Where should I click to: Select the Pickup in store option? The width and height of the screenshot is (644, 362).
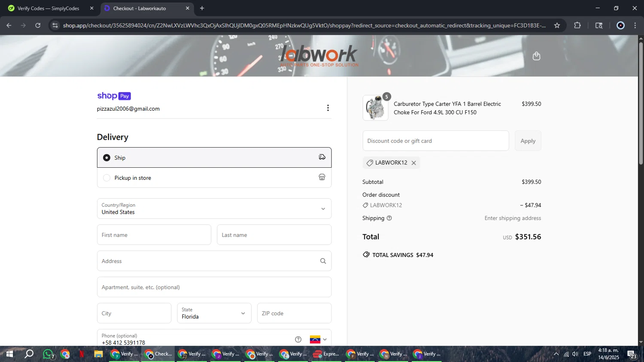(x=214, y=178)
